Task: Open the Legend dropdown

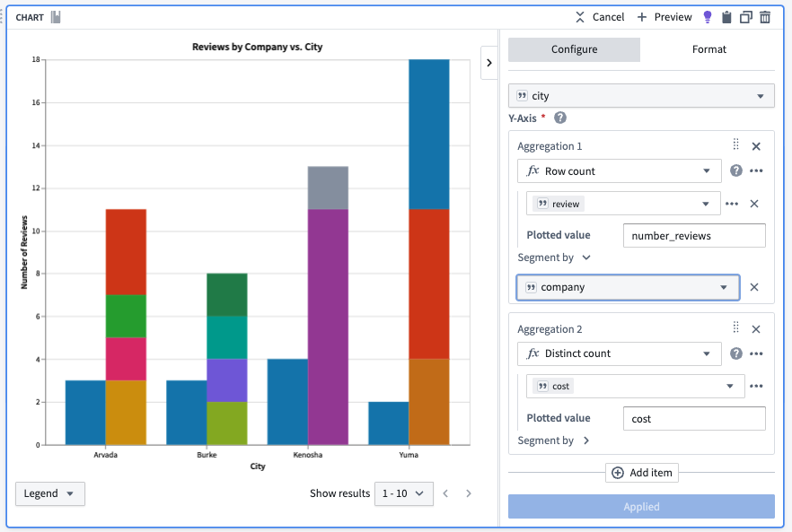Action: click(50, 493)
